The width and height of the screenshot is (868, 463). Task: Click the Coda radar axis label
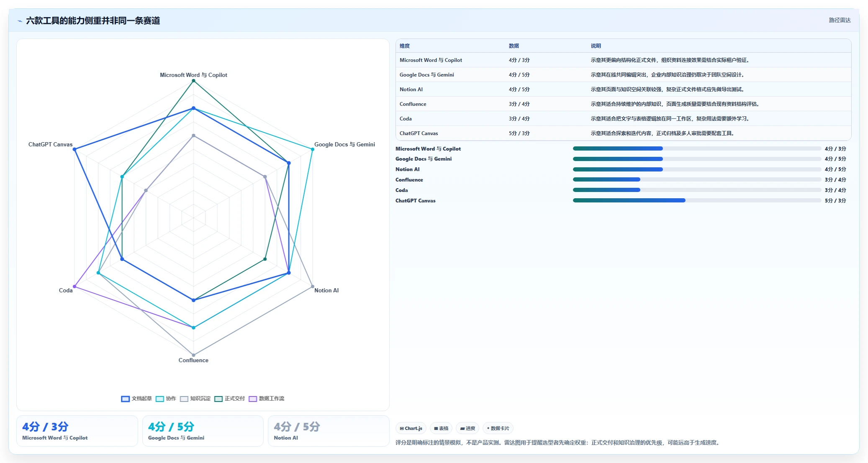[x=66, y=290]
